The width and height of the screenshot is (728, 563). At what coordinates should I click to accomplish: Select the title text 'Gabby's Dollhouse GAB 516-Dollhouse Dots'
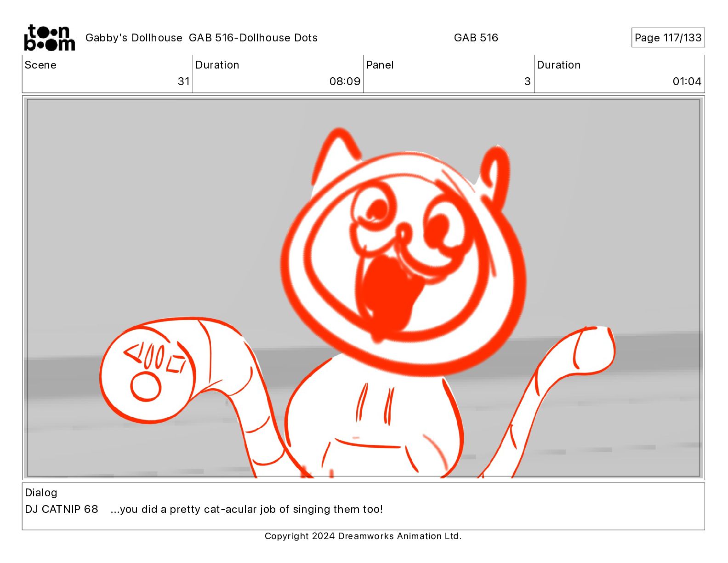click(x=201, y=38)
